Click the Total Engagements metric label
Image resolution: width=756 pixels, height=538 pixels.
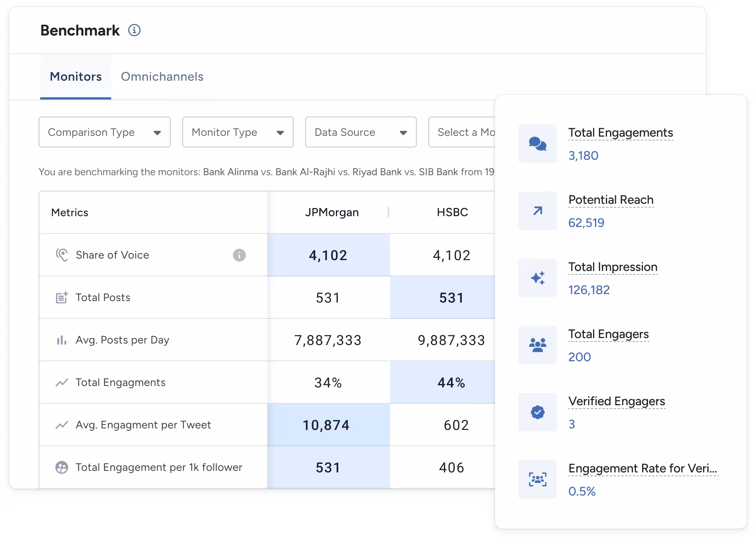click(x=620, y=133)
